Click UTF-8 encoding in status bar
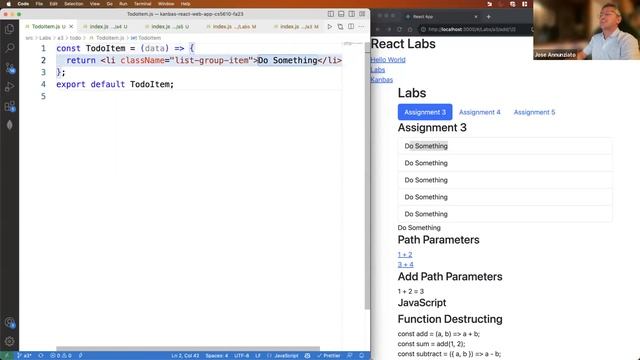640x360 pixels. pyautogui.click(x=242, y=356)
